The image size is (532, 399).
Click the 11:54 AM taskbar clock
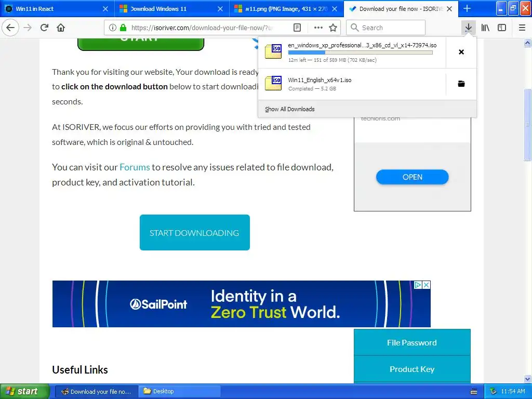click(x=513, y=392)
